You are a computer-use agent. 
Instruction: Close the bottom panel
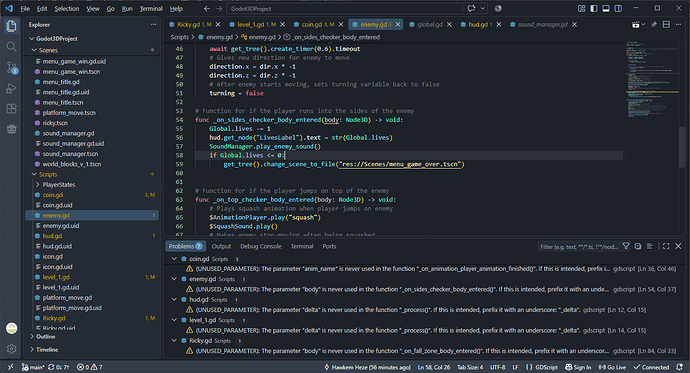tap(678, 246)
